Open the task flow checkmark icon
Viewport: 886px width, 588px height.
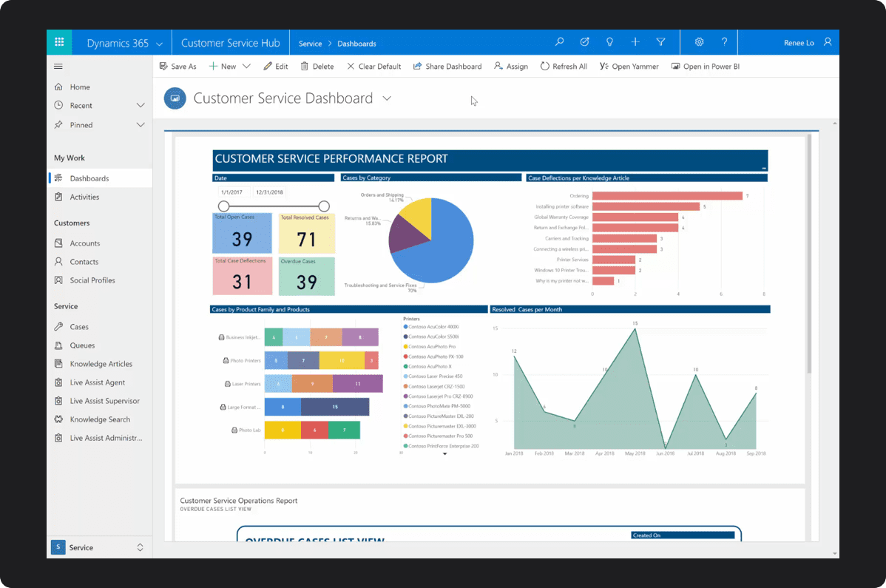[x=585, y=42]
